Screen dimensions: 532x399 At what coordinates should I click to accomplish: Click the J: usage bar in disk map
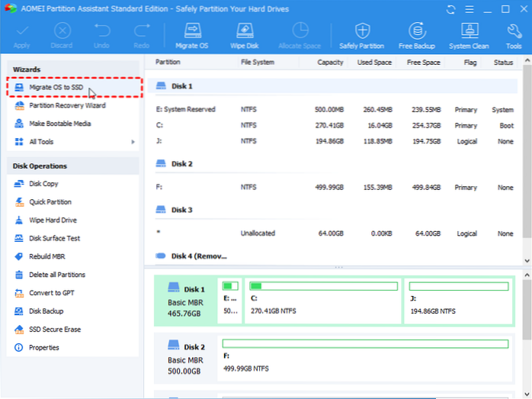pyautogui.click(x=458, y=286)
